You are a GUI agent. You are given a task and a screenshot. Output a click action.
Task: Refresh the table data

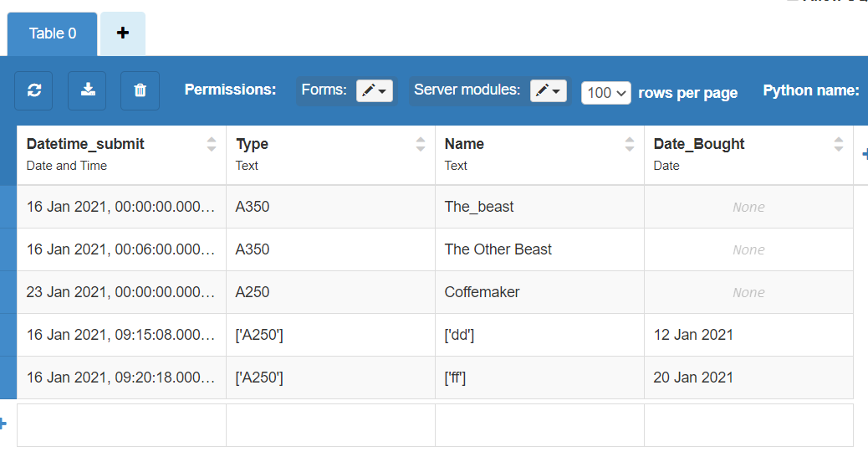click(x=33, y=90)
